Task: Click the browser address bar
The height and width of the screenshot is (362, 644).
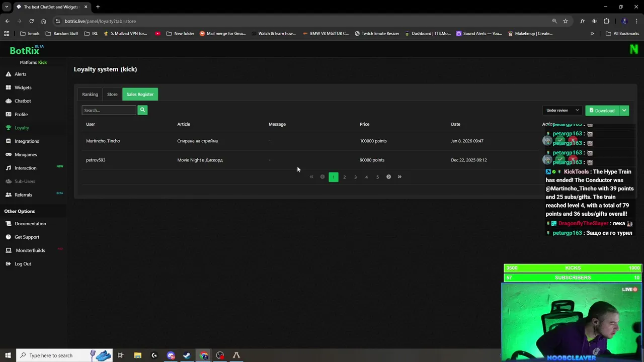Action: 302,21
